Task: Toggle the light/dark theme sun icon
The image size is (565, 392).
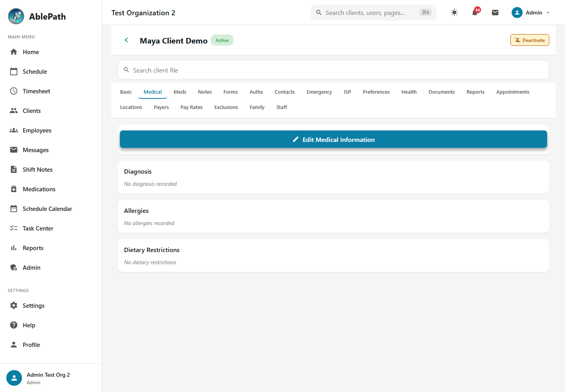Action: pos(454,13)
